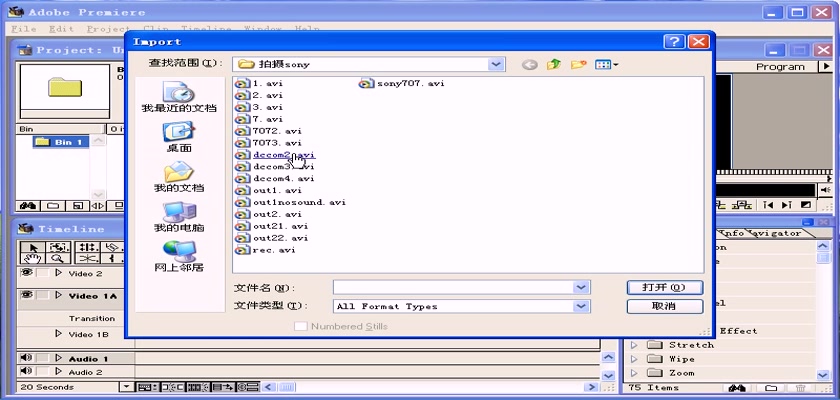
Task: Toggle lock box on Audio 1 track
Action: click(43, 358)
